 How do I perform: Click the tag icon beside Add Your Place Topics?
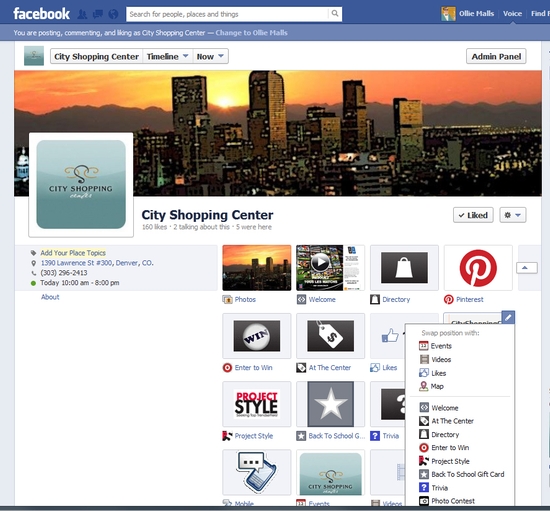point(33,253)
